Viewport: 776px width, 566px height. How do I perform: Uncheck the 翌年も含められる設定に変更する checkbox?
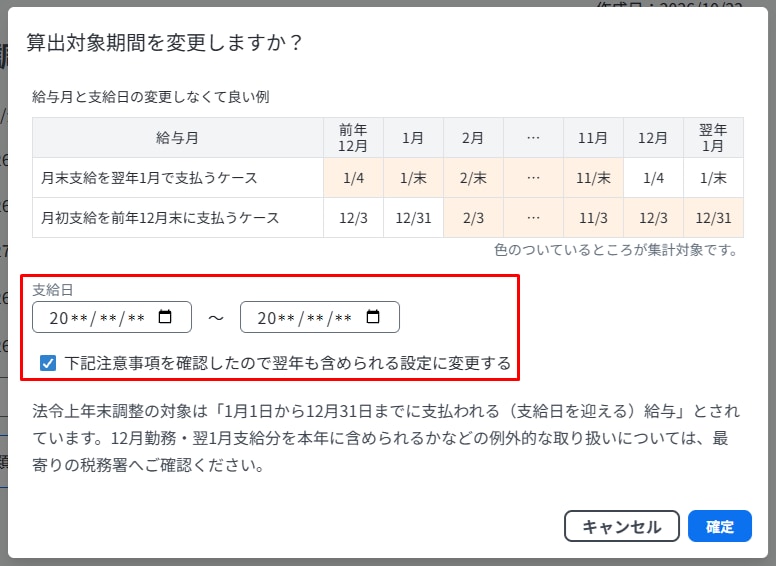48,363
